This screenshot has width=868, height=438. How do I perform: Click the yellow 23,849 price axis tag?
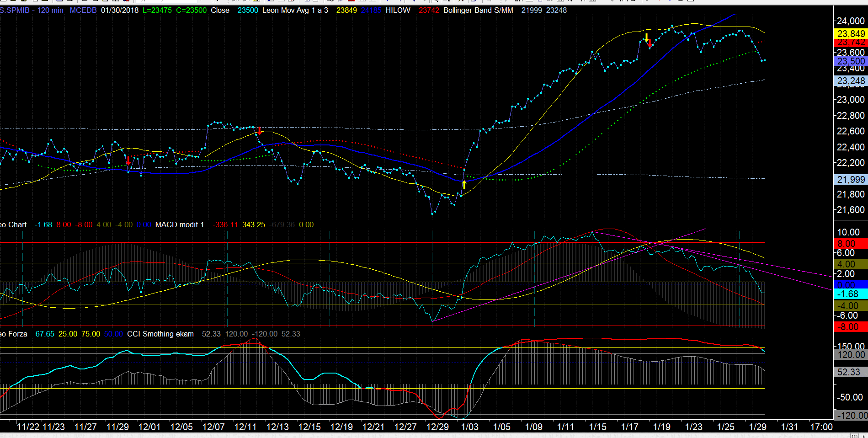tap(851, 33)
